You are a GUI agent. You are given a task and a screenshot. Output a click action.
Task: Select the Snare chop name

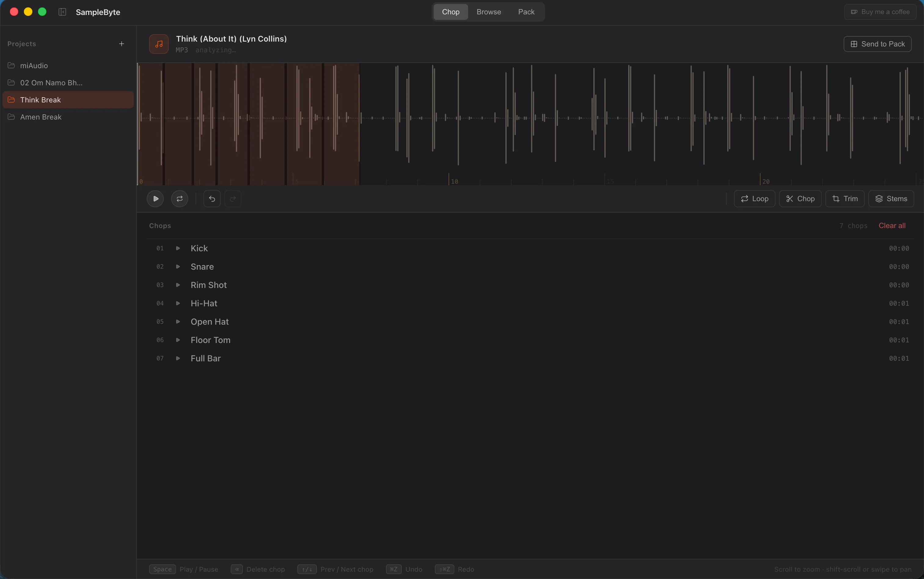click(202, 267)
